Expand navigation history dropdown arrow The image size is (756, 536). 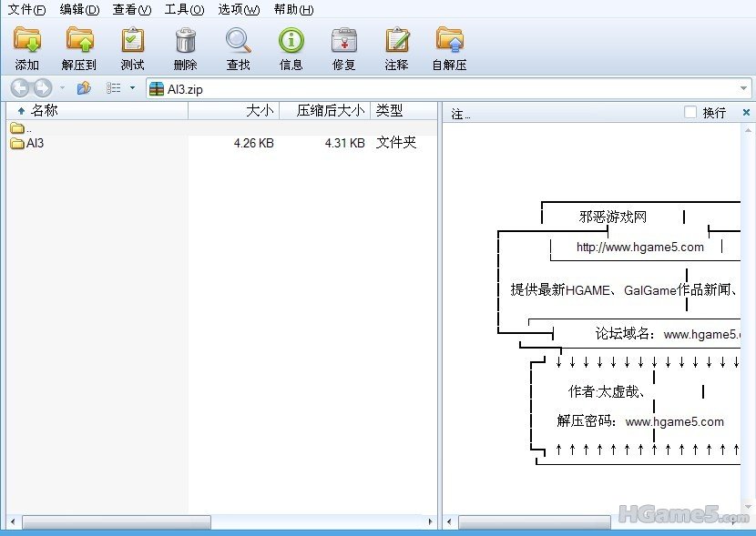tap(62, 88)
